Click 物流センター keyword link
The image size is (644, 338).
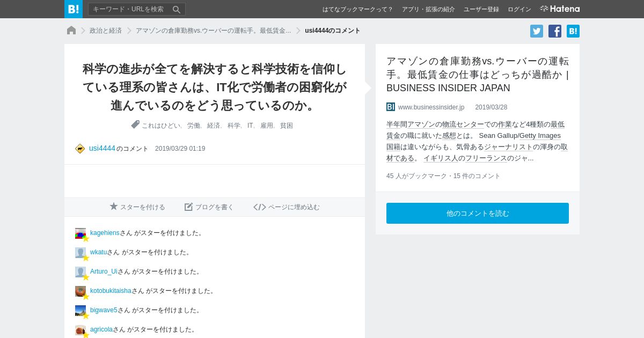click(x=463, y=124)
